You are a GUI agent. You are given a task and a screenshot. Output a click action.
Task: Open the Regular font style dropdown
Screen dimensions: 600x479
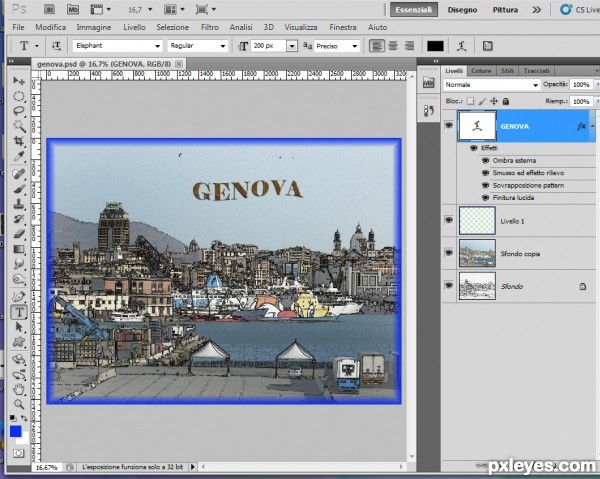point(223,46)
